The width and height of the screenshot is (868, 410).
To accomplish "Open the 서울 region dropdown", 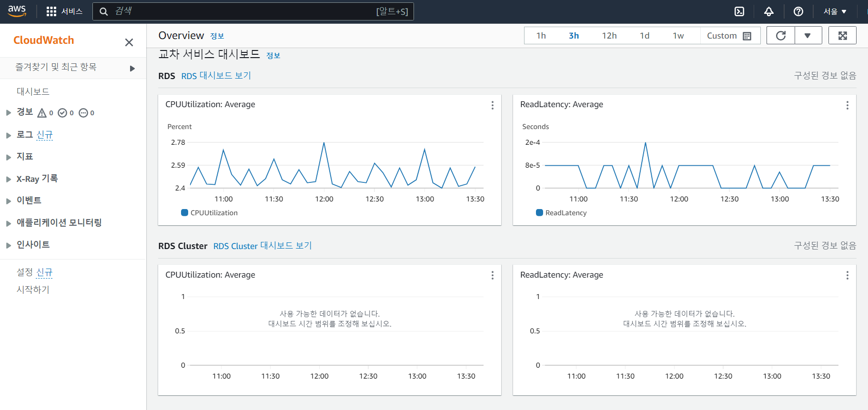I will [835, 11].
